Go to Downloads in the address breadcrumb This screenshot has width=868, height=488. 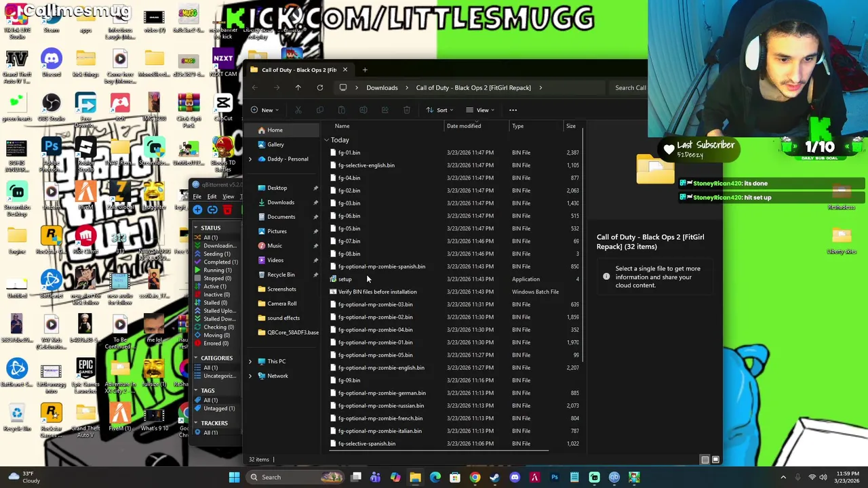[382, 87]
